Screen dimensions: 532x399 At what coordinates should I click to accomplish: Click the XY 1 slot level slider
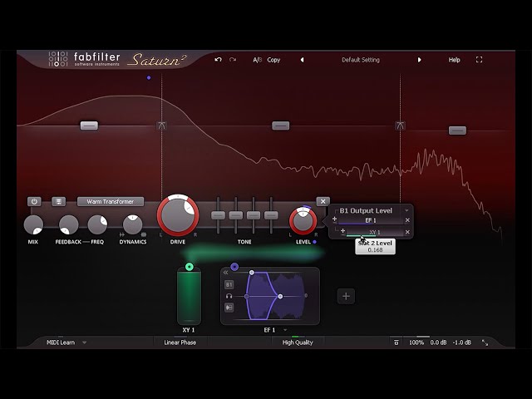point(375,233)
